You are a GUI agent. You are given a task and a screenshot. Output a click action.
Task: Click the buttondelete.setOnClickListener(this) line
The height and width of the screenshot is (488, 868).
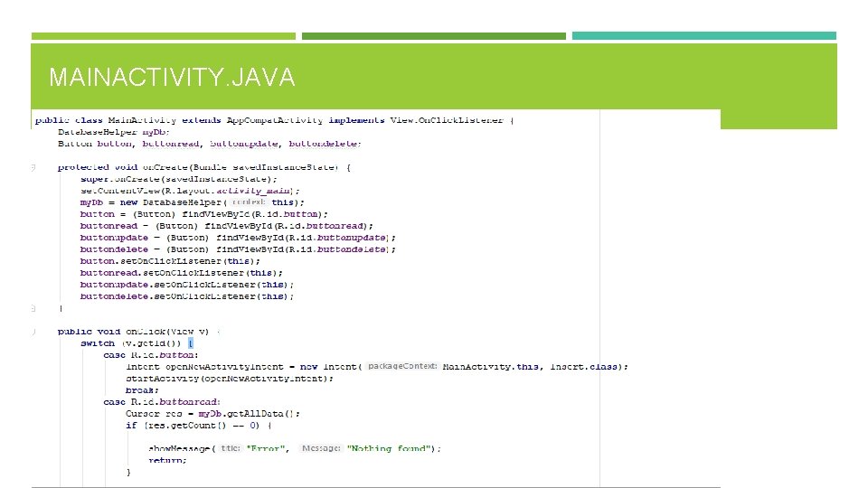point(186,296)
